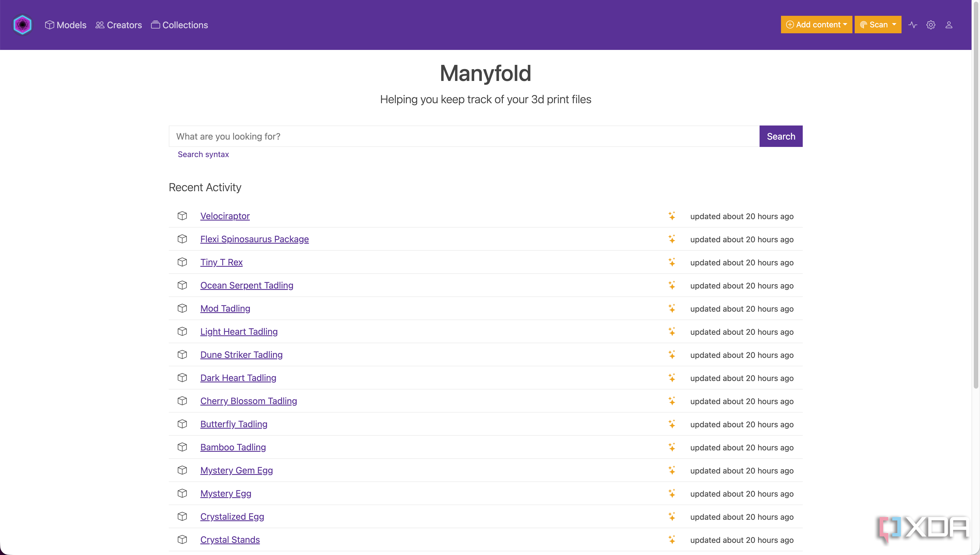The image size is (980, 555).
Task: Click the sparkle icon in Crystalized Egg row
Action: [672, 516]
